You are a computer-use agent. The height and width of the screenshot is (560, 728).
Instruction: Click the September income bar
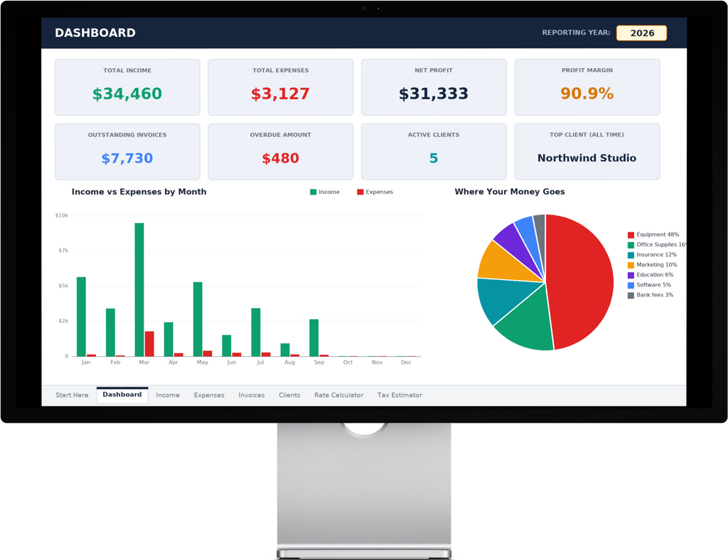click(x=314, y=338)
